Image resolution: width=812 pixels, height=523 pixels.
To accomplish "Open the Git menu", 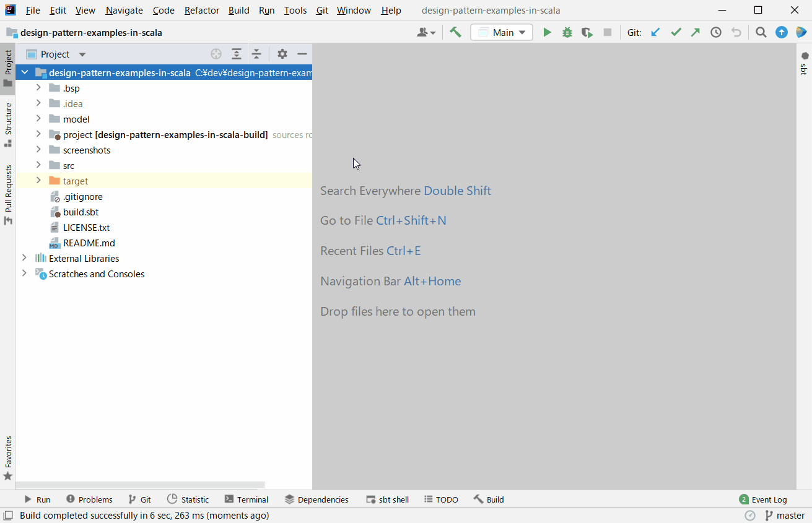I will click(x=322, y=11).
